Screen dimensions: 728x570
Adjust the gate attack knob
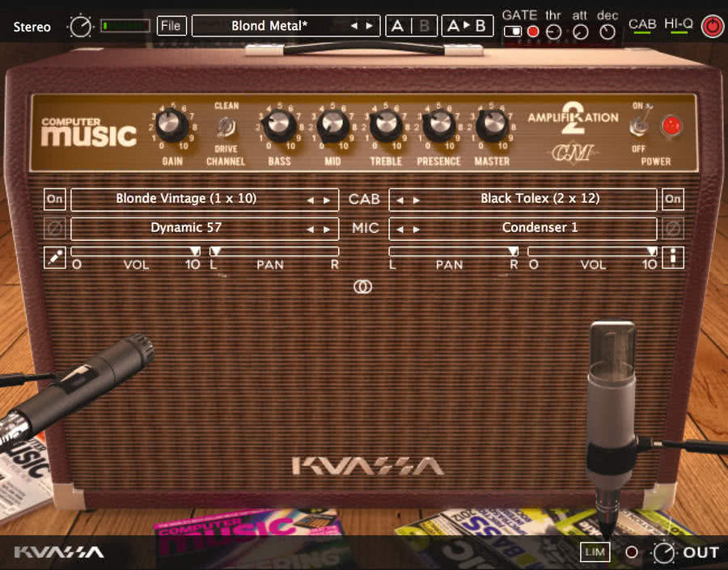580,32
